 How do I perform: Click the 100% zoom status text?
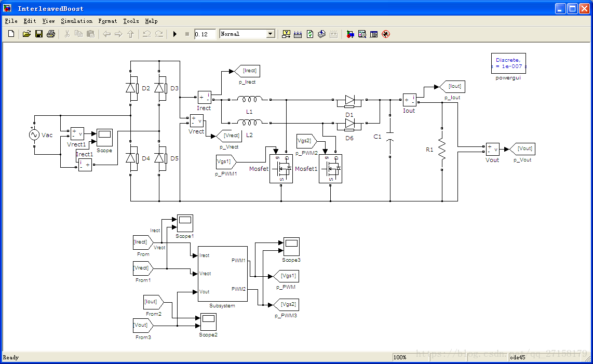pyautogui.click(x=400, y=357)
